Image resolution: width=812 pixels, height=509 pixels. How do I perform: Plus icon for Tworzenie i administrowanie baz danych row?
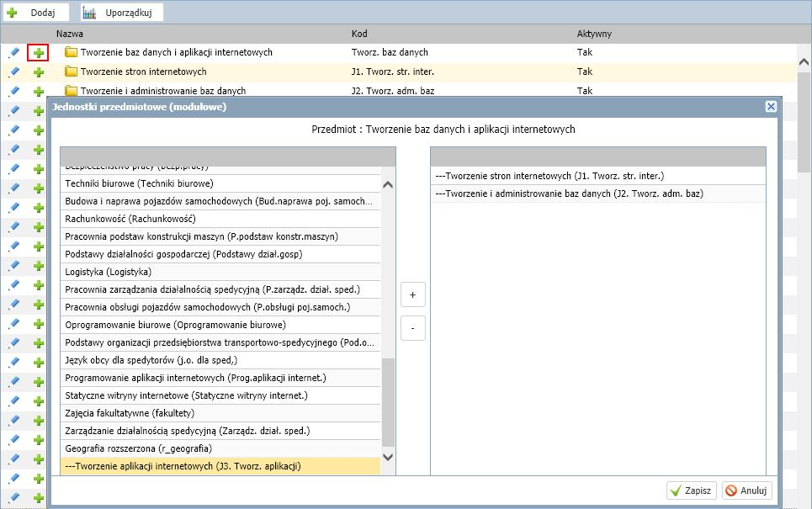(39, 92)
